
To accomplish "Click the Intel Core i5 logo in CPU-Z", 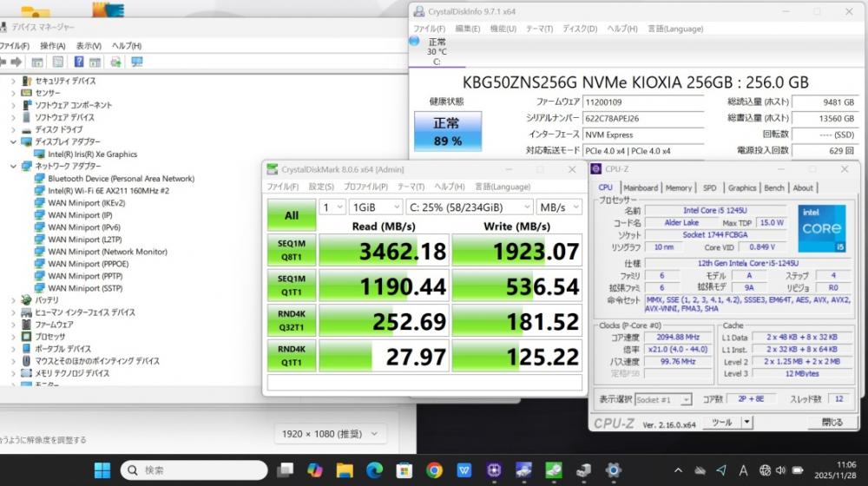I will point(821,228).
